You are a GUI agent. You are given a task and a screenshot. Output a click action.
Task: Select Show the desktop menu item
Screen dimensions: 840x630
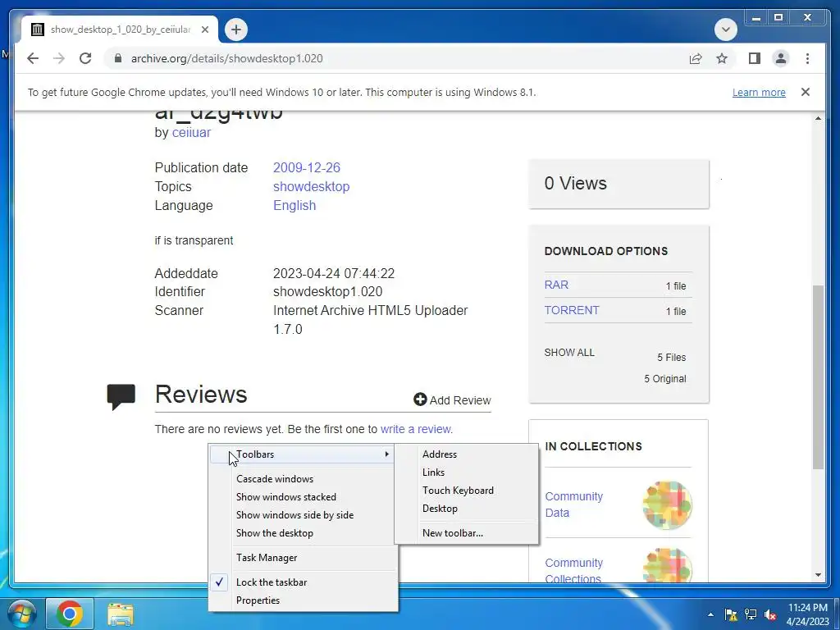click(303, 533)
